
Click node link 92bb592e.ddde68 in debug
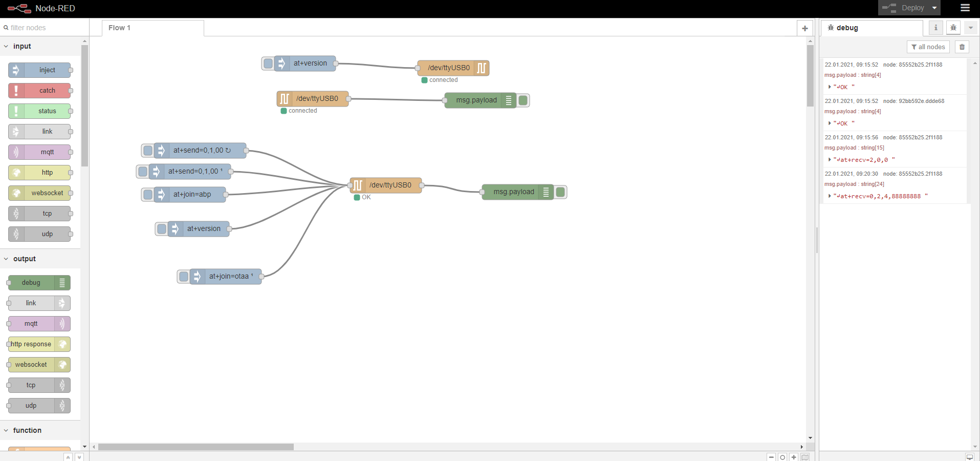point(913,101)
